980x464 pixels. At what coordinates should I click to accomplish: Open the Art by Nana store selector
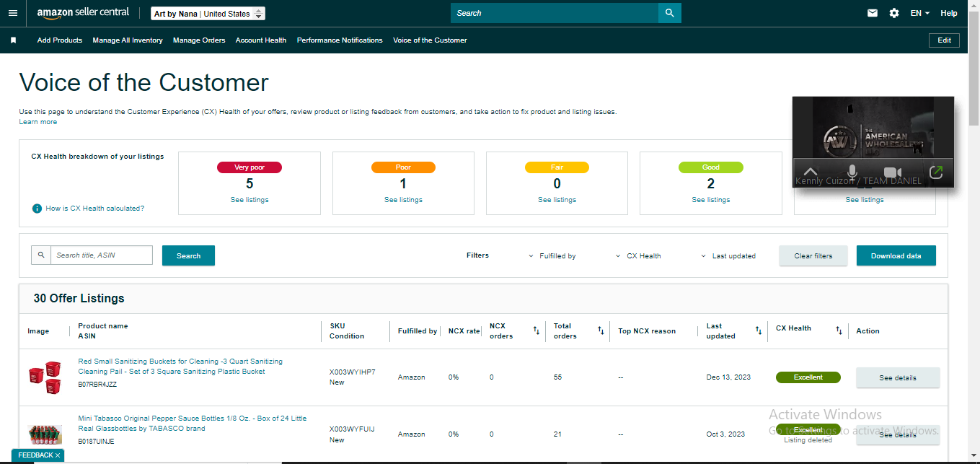(208, 14)
